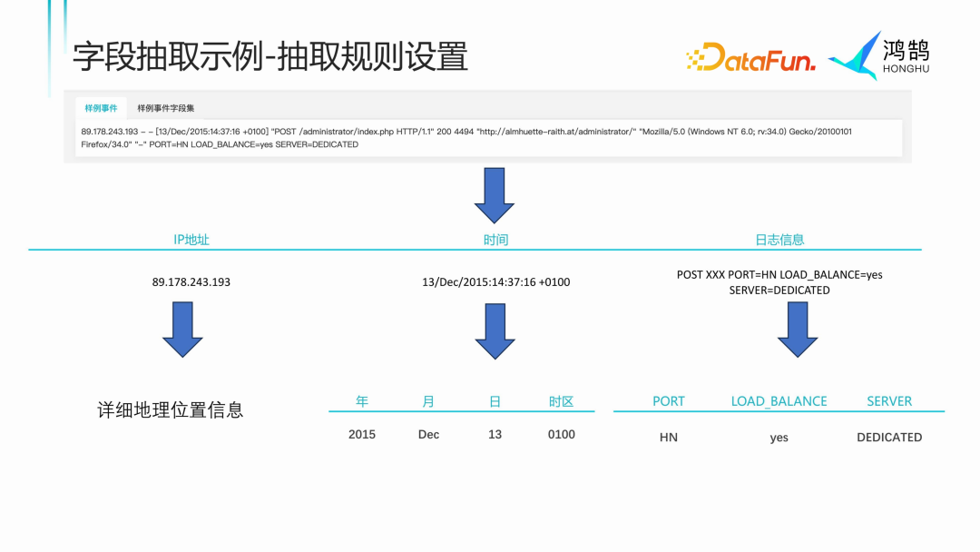980x552 pixels.
Task: Click the blue arrow under the timestamp value
Action: point(495,331)
